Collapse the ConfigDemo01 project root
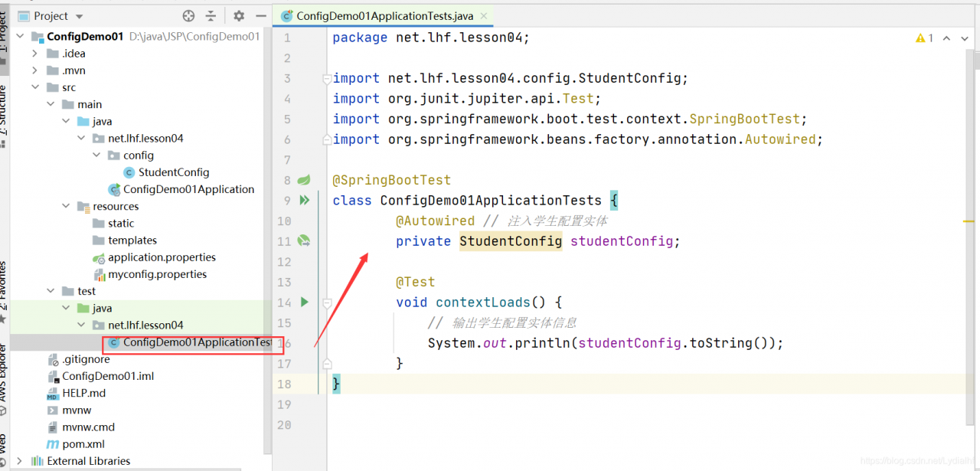Viewport: 980px width, 471px height. point(19,37)
